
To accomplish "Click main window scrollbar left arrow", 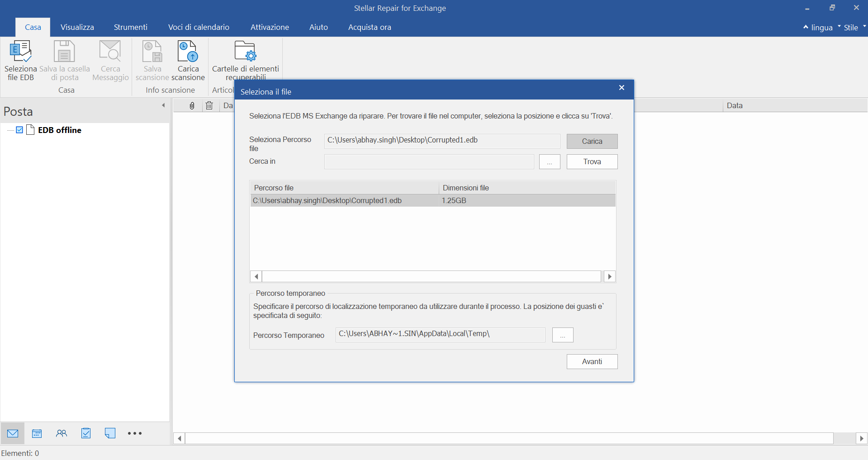I will (180, 438).
